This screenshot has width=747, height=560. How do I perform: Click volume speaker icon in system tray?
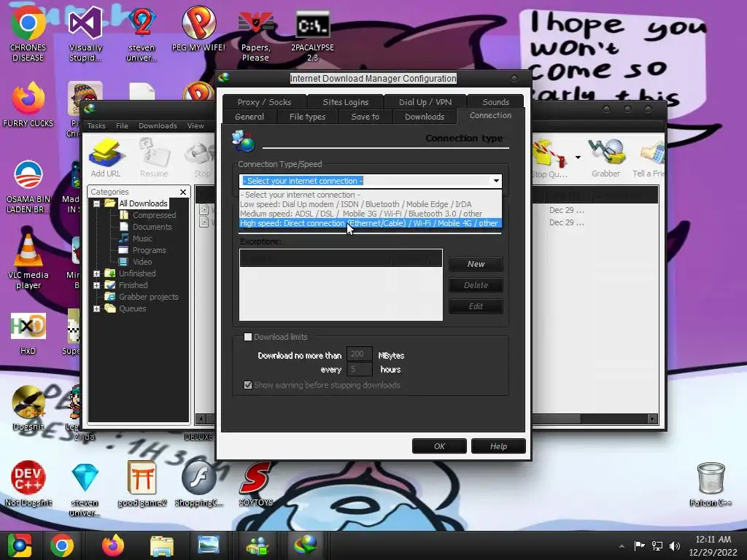(x=675, y=546)
